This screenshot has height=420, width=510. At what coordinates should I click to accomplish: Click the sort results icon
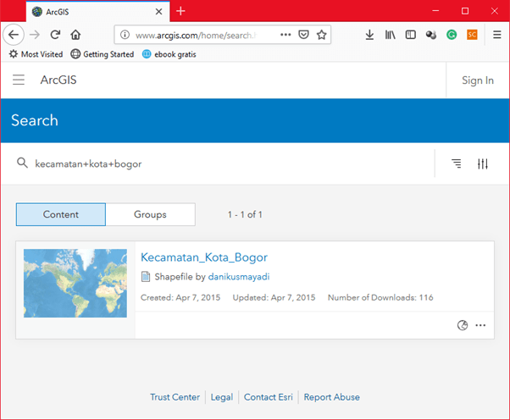point(457,163)
